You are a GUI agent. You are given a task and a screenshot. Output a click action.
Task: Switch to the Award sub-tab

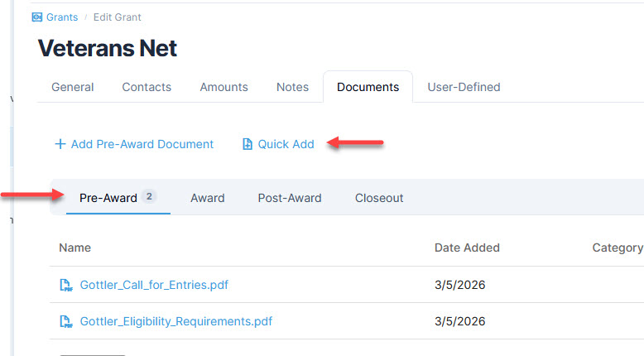(x=207, y=198)
